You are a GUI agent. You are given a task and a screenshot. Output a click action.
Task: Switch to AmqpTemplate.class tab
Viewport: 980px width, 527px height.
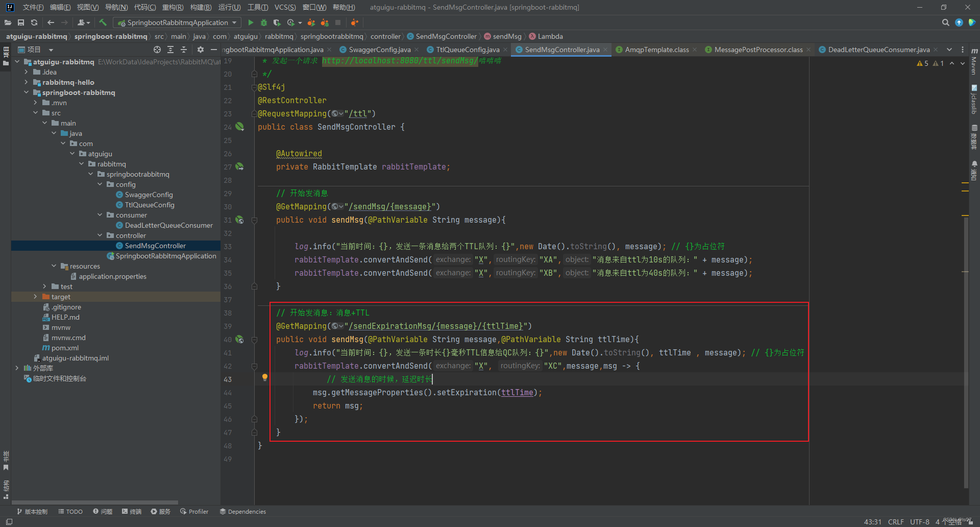tap(657, 50)
